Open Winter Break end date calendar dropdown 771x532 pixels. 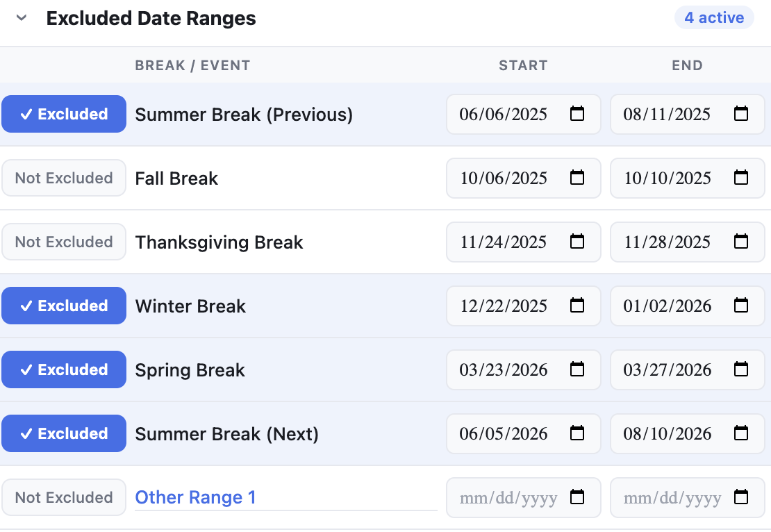point(741,306)
